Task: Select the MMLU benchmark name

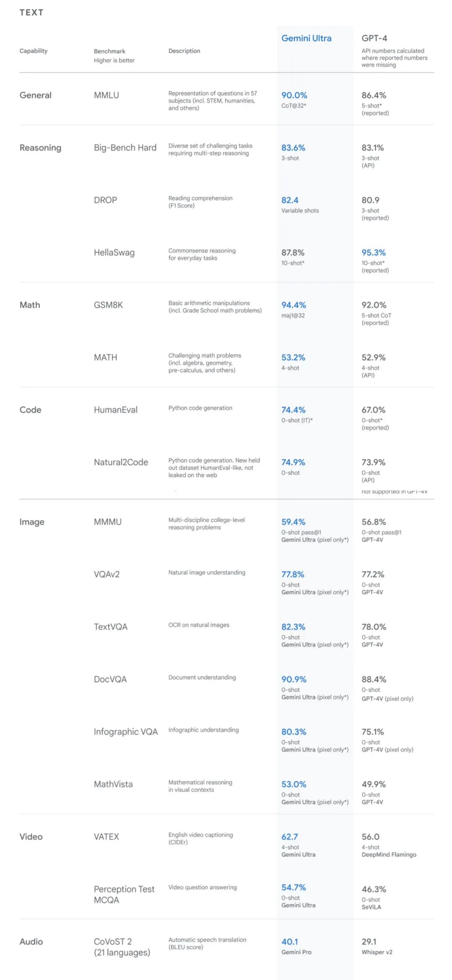Action: point(106,95)
